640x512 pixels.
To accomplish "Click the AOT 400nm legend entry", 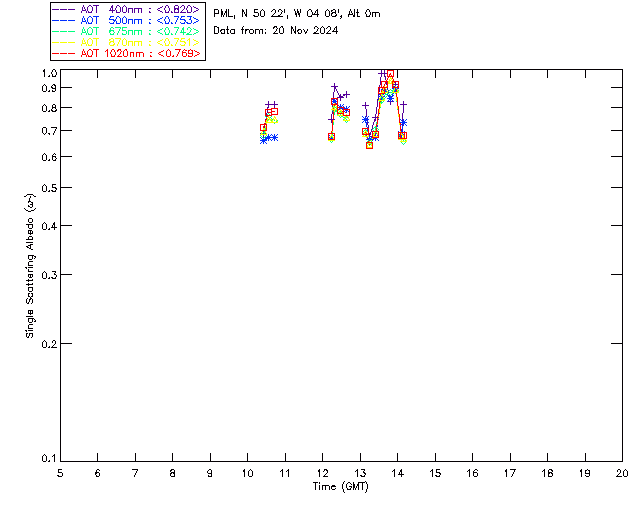I will point(127,9).
